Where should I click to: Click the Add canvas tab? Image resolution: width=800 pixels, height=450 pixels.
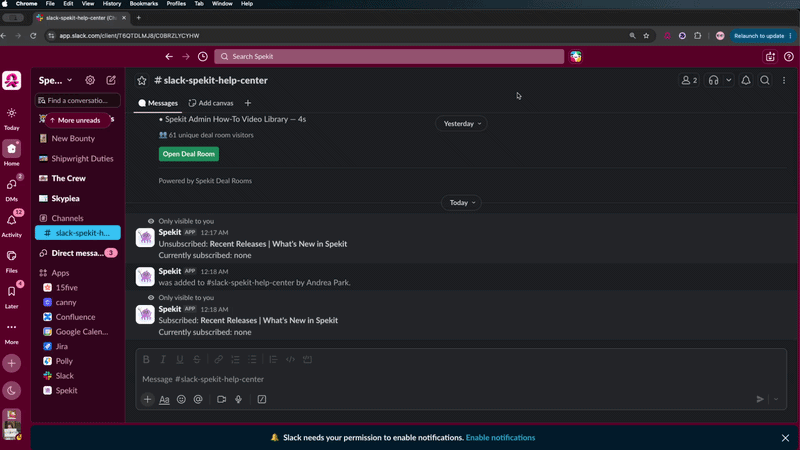click(x=211, y=103)
